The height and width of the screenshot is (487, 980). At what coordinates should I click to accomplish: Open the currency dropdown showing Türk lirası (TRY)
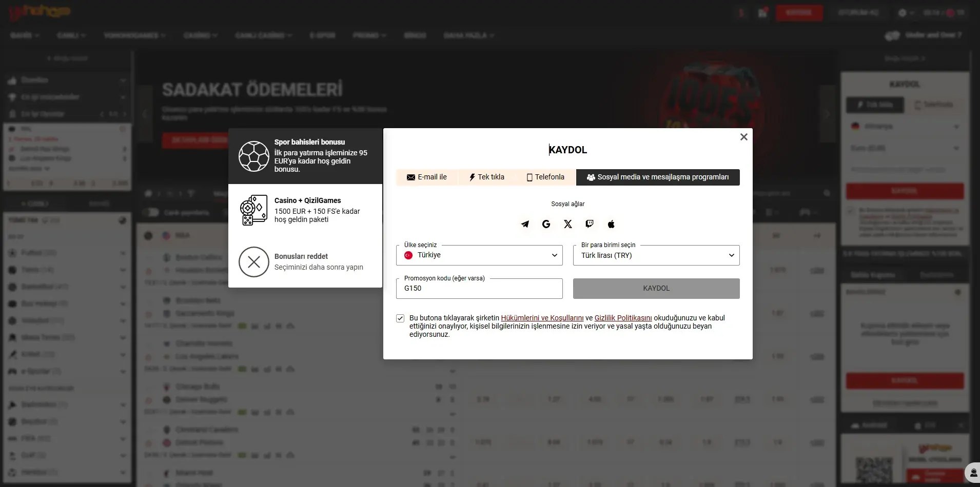click(656, 255)
